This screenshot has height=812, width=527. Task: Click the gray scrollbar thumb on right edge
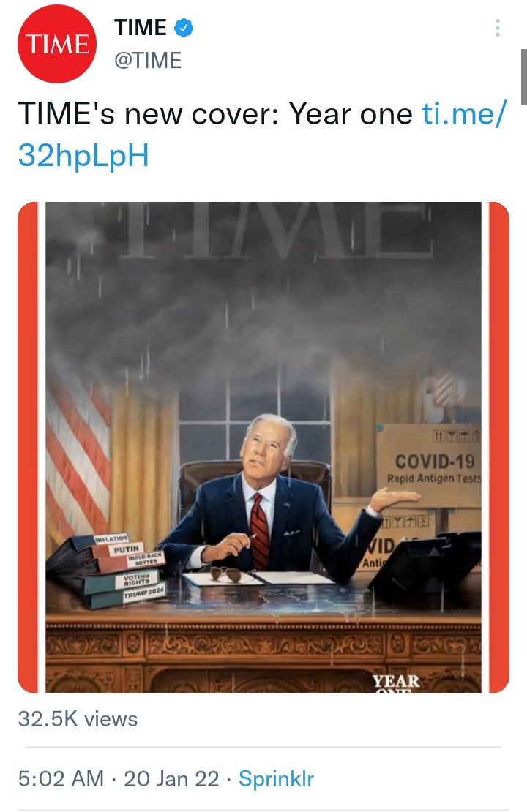pos(524,77)
